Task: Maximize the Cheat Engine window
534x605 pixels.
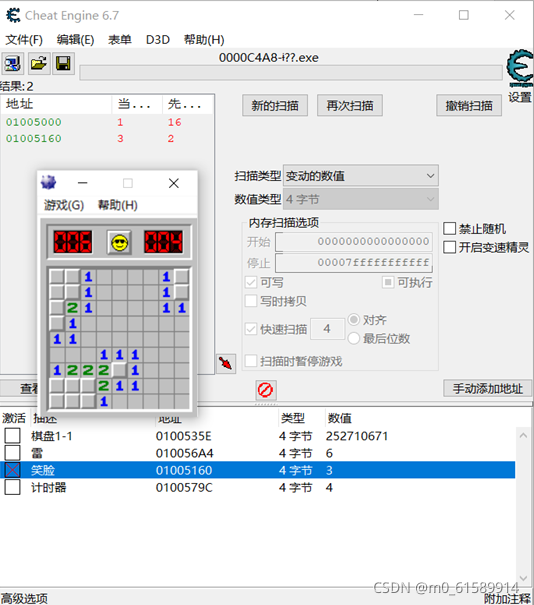Action: 464,15
